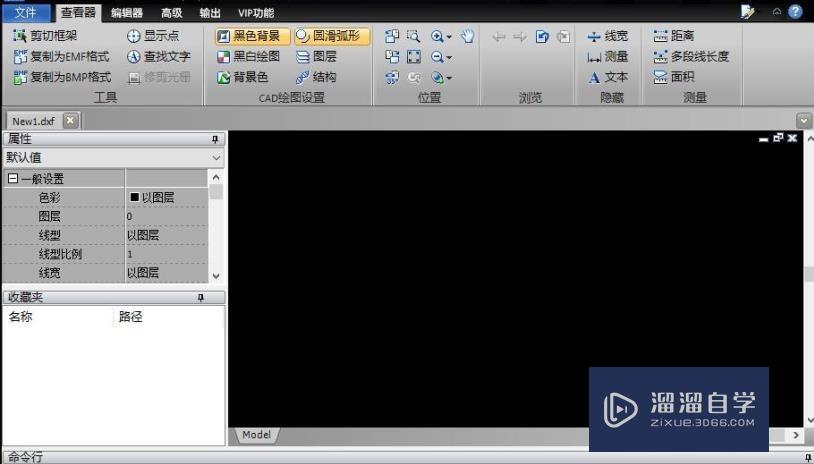Screen dimensions: 814x464
Task: Open the help question mark icon
Action: tap(795, 11)
